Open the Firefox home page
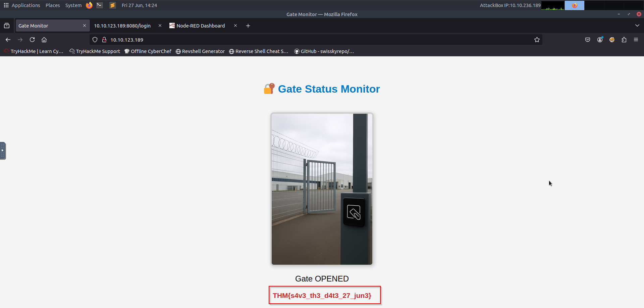The image size is (644, 308). point(44,40)
